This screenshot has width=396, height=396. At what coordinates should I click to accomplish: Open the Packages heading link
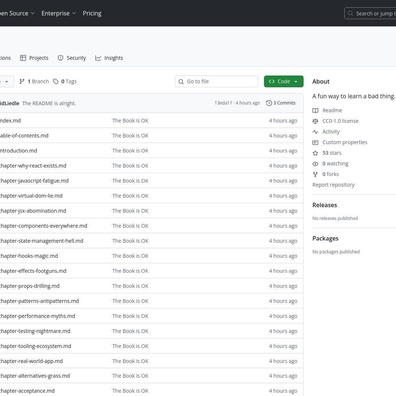tap(325, 238)
